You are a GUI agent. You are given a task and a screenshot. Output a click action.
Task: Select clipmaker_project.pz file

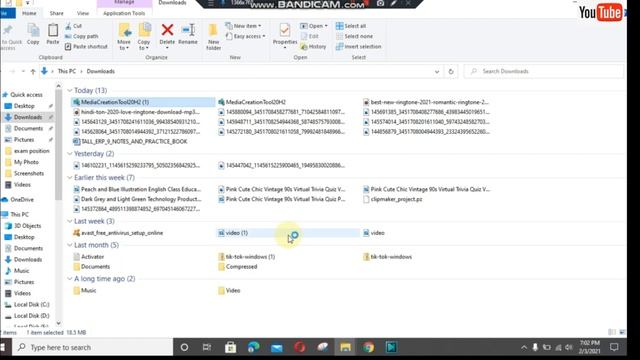[x=392, y=200]
